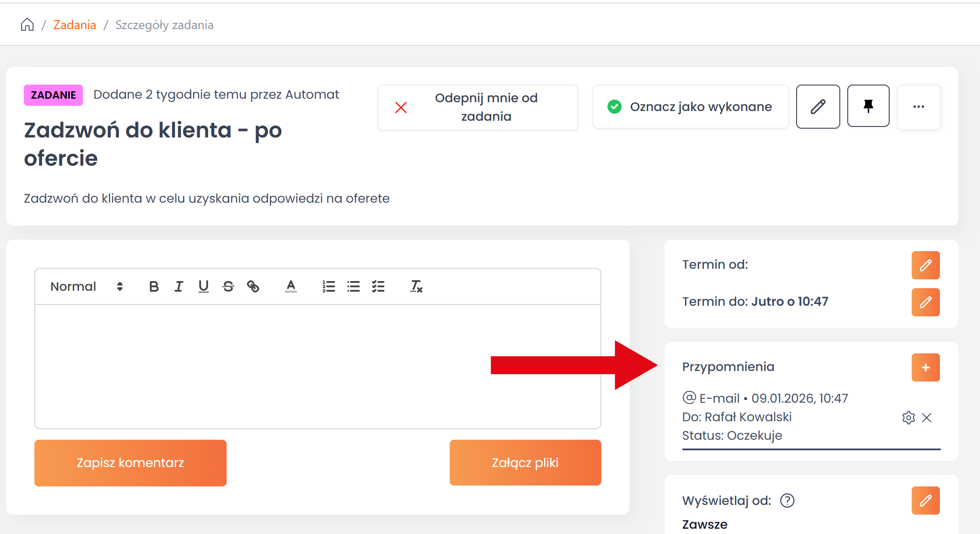Toggle bold formatting in comment editor
This screenshot has height=534, width=980.
[x=153, y=287]
